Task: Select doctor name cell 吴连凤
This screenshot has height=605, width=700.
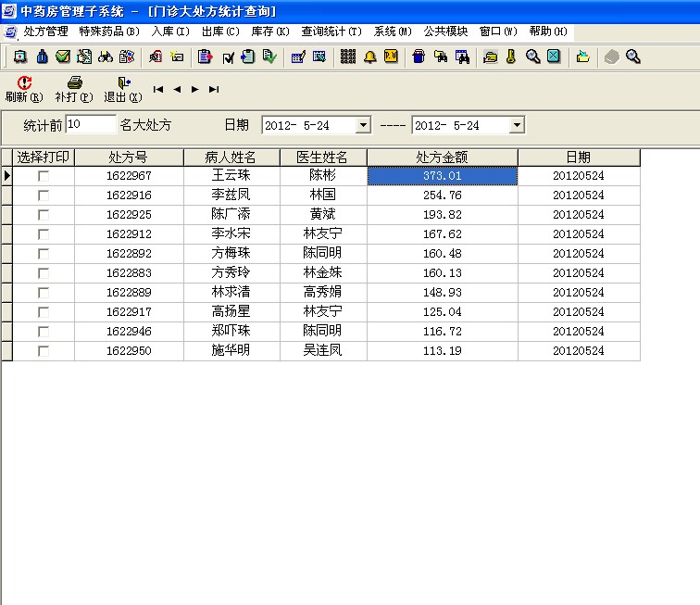Action: (x=323, y=351)
